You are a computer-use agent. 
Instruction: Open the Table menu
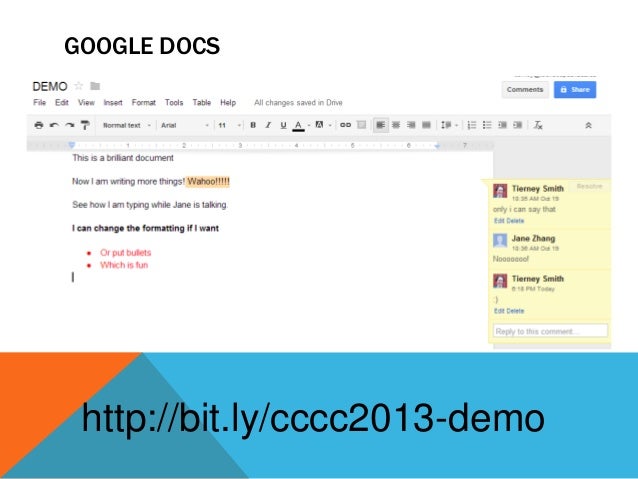(x=201, y=103)
